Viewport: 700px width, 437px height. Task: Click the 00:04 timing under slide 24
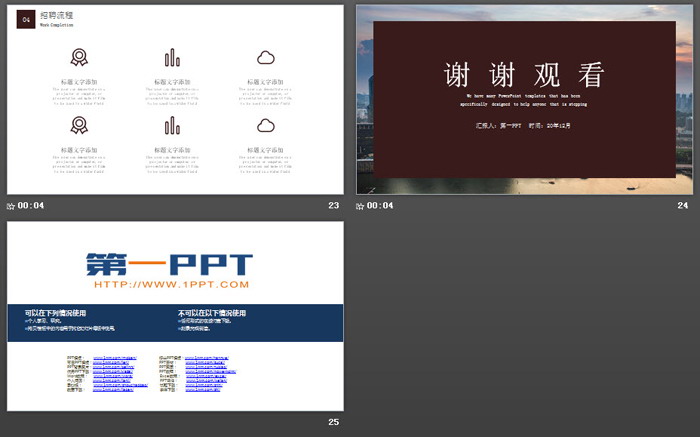380,205
